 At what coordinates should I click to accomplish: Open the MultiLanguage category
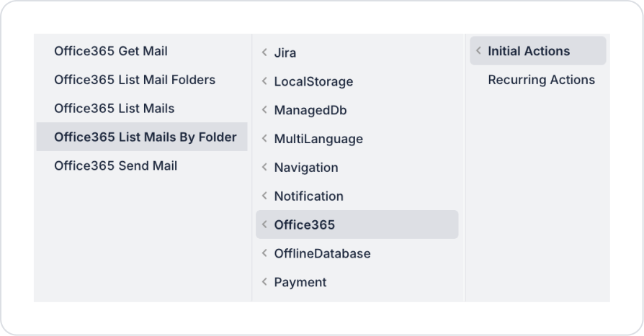pos(357,139)
